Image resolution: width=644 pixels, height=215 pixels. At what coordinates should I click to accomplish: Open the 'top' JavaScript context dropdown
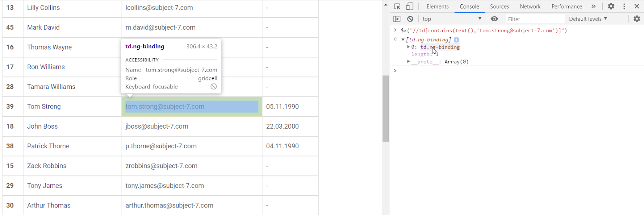click(452, 19)
